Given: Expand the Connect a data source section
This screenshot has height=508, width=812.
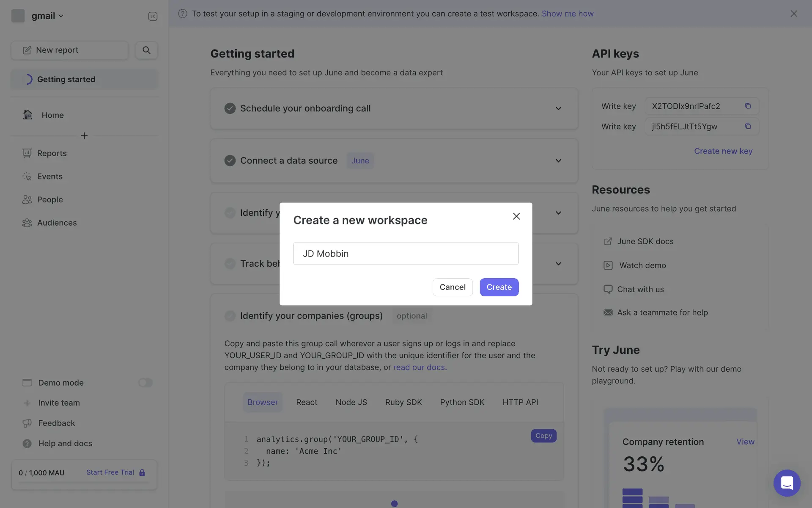Looking at the screenshot, I should pyautogui.click(x=558, y=161).
